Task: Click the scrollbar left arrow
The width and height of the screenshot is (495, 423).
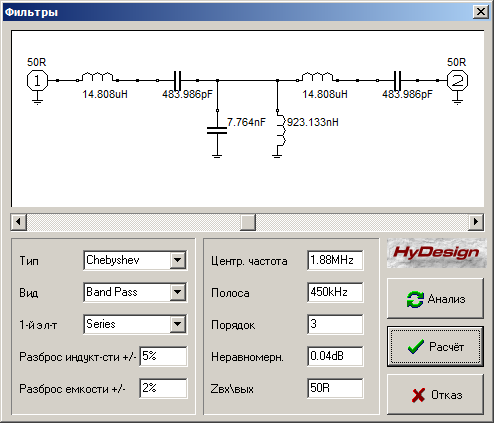Action: point(19,221)
